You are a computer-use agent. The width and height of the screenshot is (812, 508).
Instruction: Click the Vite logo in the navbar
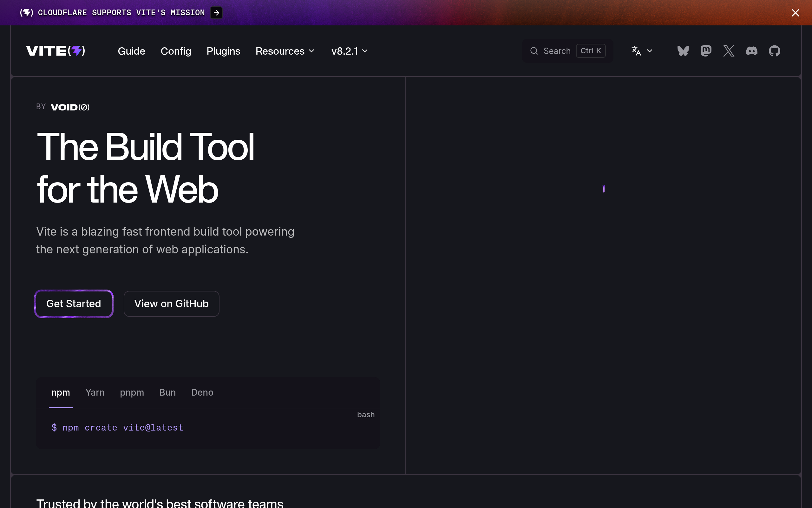(56, 51)
